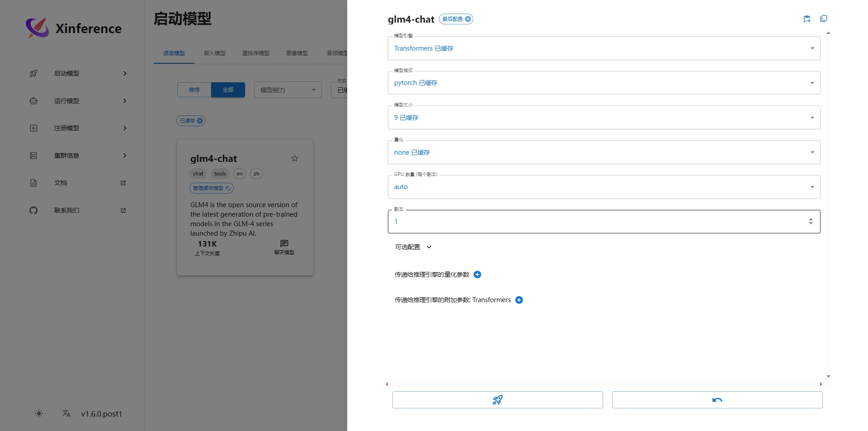Click the en language tag

tap(240, 174)
